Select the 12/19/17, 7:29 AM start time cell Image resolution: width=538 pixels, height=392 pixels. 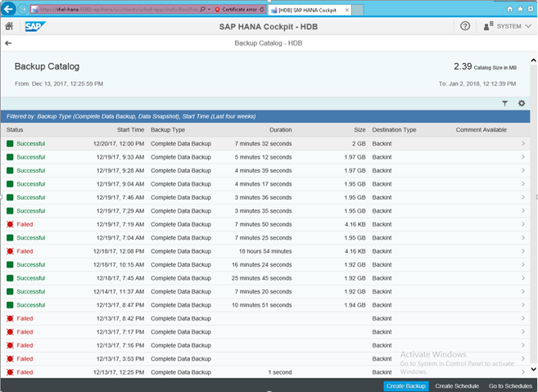coord(120,211)
